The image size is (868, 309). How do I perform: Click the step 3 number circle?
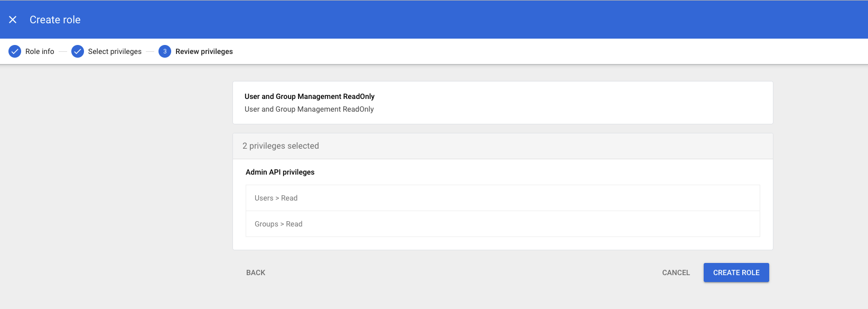click(165, 51)
